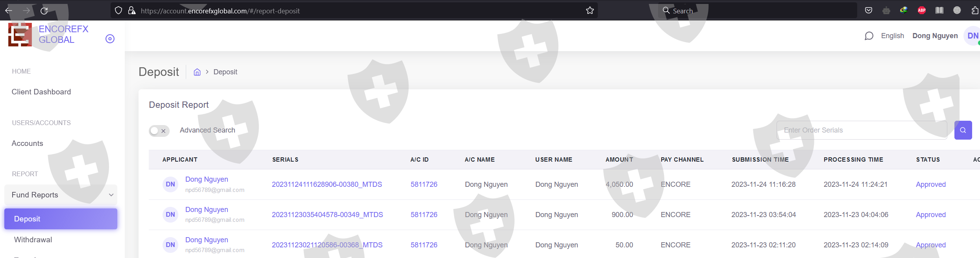Click account ID 5811726 in second row
Image resolution: width=980 pixels, height=258 pixels.
424,215
